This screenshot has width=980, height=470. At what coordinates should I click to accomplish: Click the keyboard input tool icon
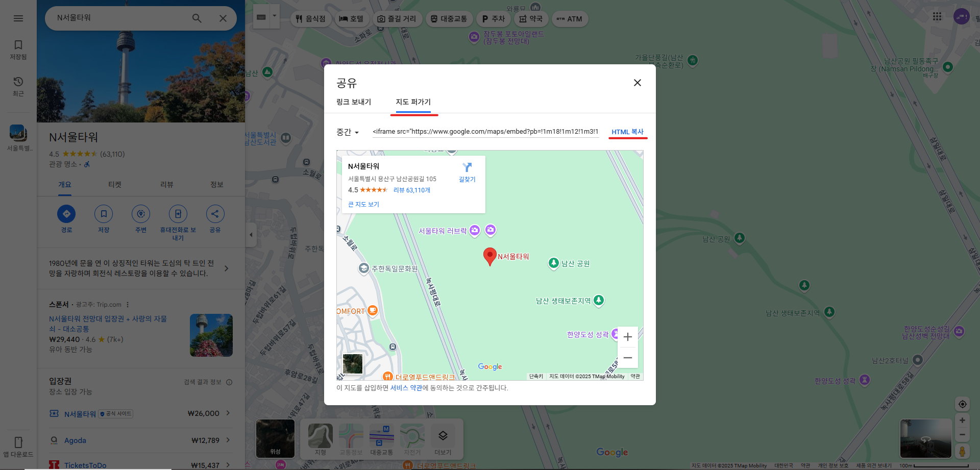[261, 17]
